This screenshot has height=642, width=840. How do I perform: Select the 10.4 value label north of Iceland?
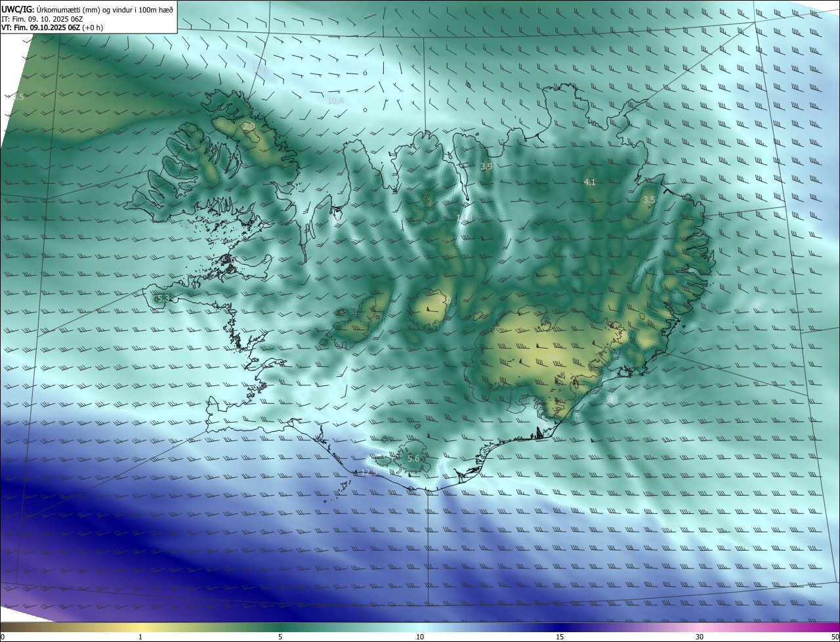pyautogui.click(x=335, y=100)
